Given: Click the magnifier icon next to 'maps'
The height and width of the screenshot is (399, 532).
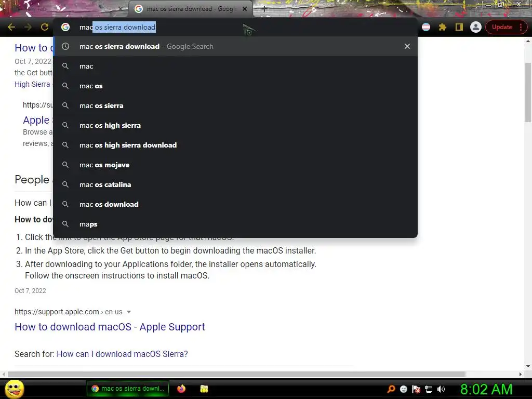Looking at the screenshot, I should click(65, 224).
